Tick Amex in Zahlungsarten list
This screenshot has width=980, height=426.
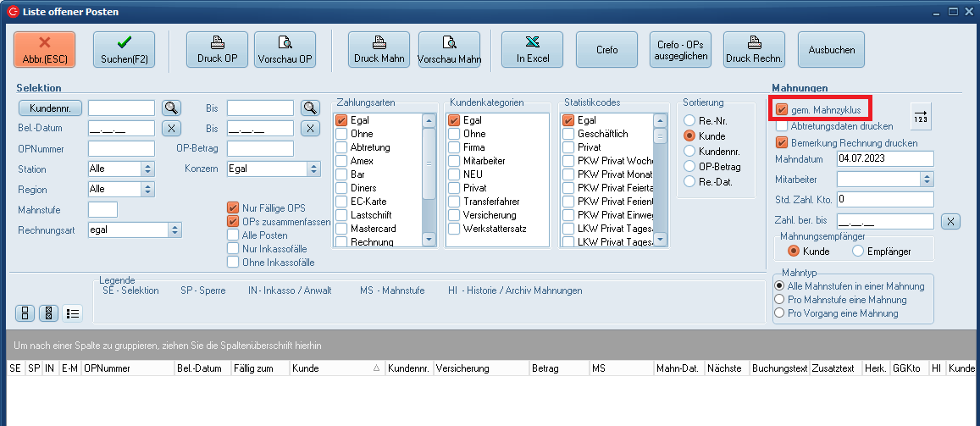pos(341,161)
